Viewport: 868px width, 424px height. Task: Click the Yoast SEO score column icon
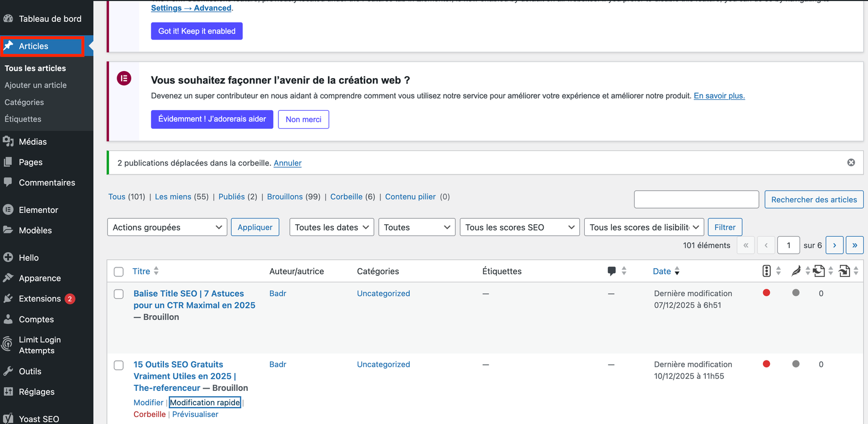767,271
